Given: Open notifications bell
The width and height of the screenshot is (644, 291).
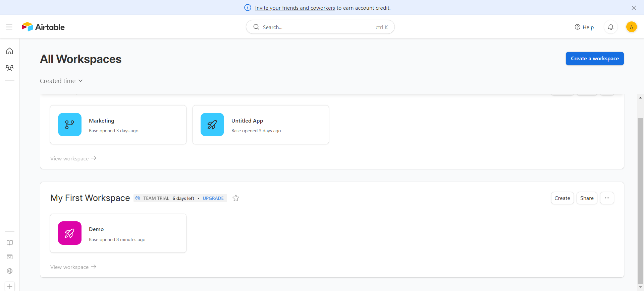Looking at the screenshot, I should tap(611, 27).
